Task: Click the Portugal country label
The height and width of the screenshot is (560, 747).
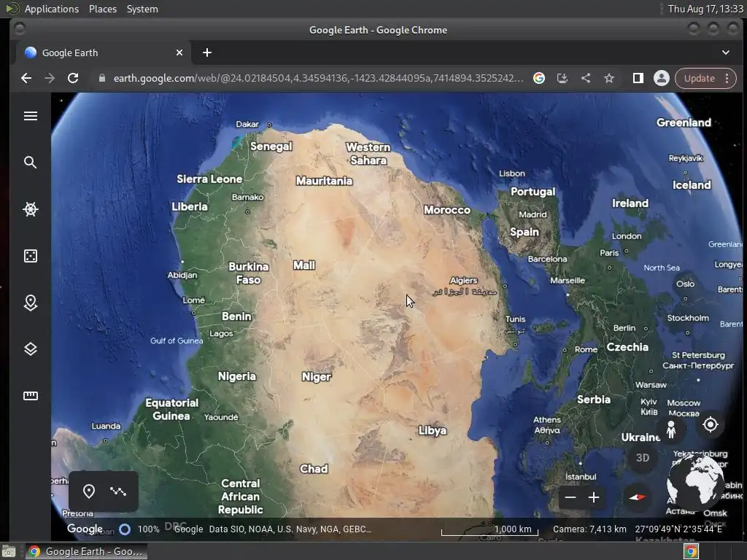Action: click(533, 192)
